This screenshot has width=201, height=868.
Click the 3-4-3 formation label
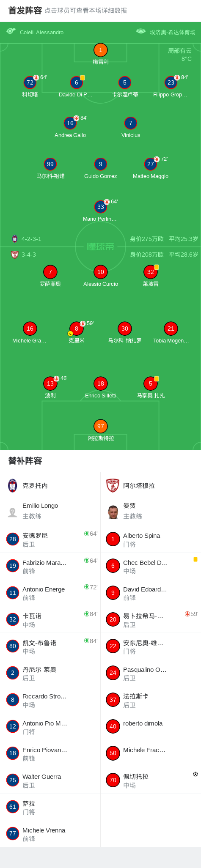(29, 255)
